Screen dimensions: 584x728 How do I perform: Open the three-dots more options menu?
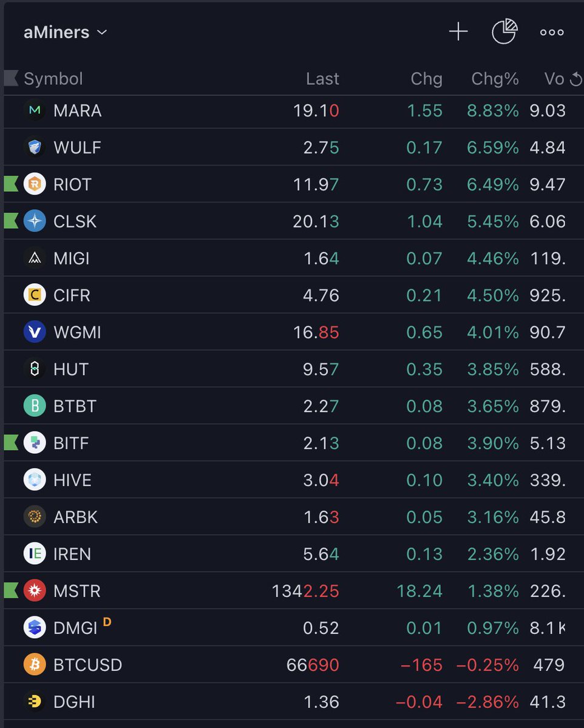[x=552, y=33]
